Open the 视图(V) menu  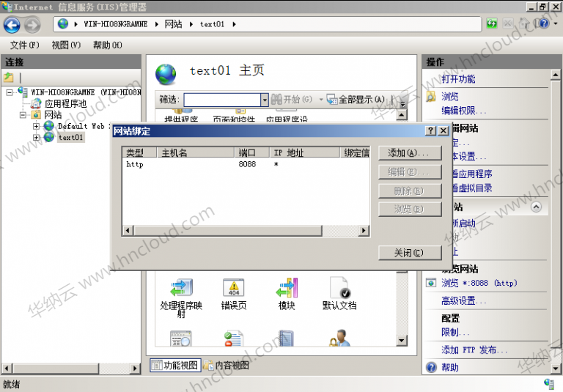(x=66, y=45)
